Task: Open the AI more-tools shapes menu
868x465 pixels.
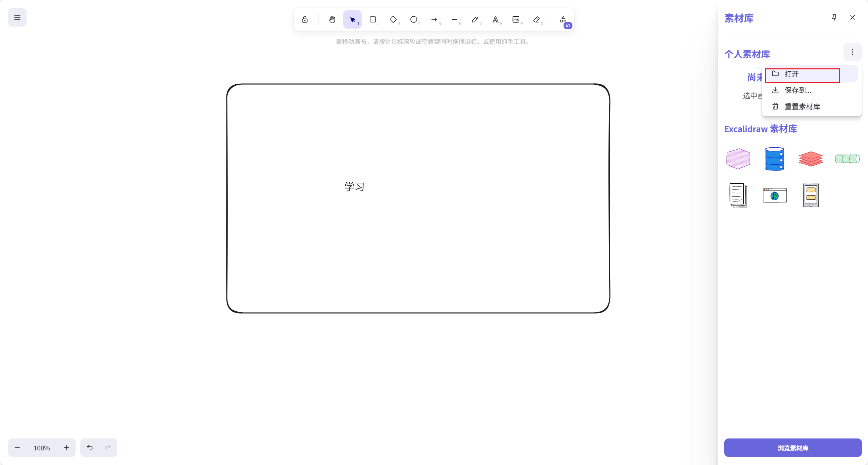Action: pyautogui.click(x=564, y=19)
